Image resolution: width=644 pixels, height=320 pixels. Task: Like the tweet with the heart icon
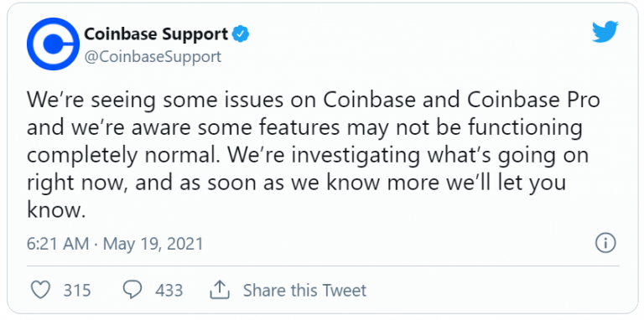[41, 290]
